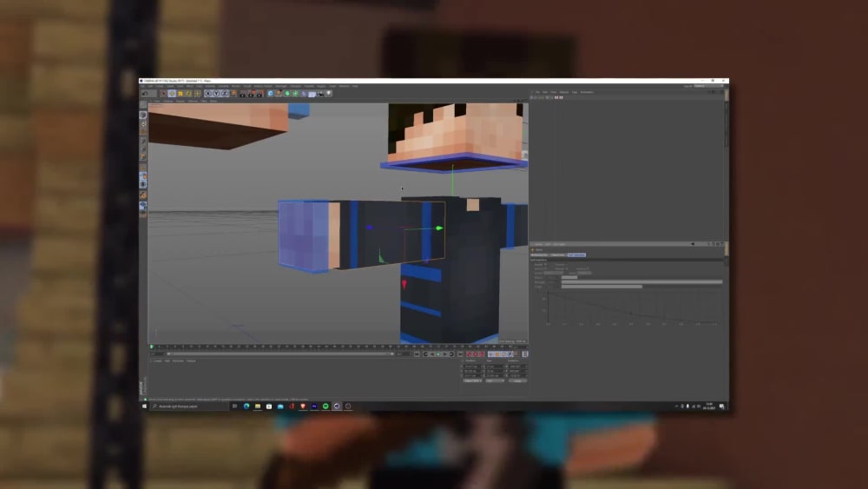Click the Model mode icon in left palette

tap(143, 115)
